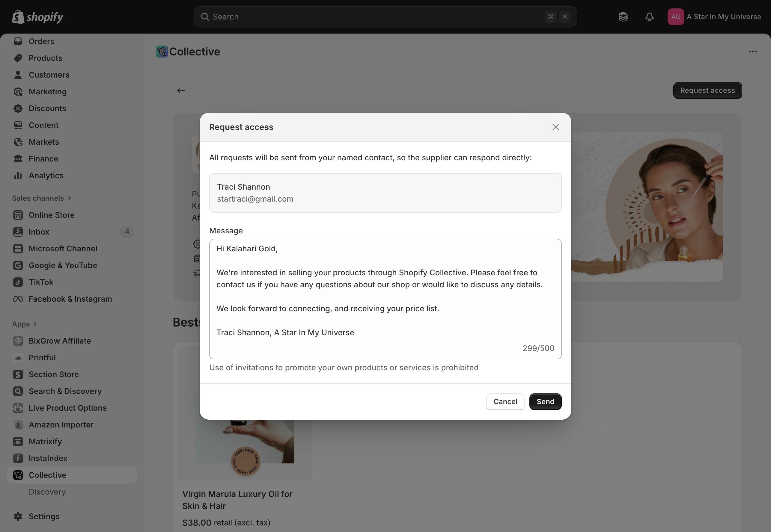Expand the Apps section chevron
771x532 pixels.
[35, 324]
